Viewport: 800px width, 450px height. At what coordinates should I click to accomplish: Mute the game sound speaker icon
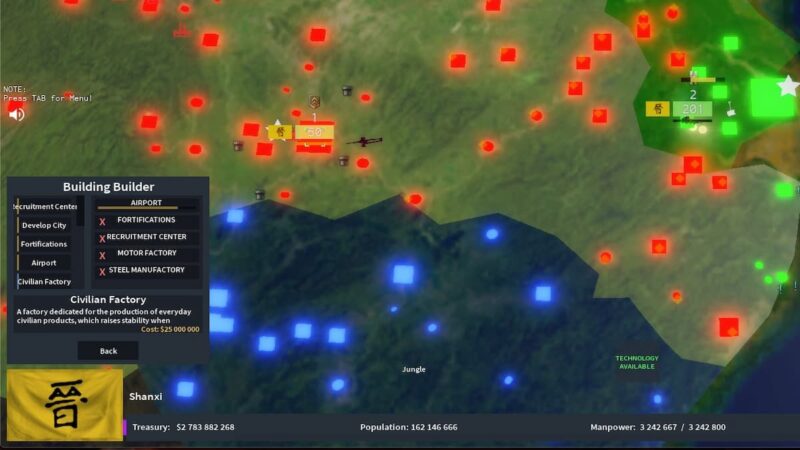point(17,114)
